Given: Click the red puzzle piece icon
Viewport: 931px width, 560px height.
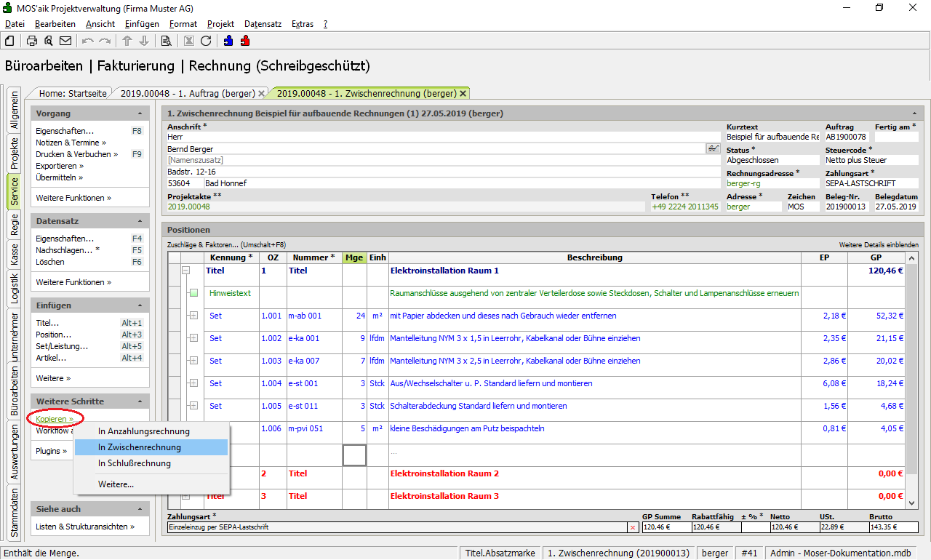Looking at the screenshot, I should [245, 41].
